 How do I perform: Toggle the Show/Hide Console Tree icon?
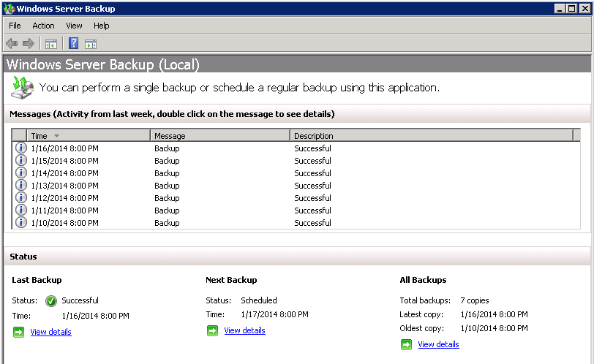tap(51, 44)
